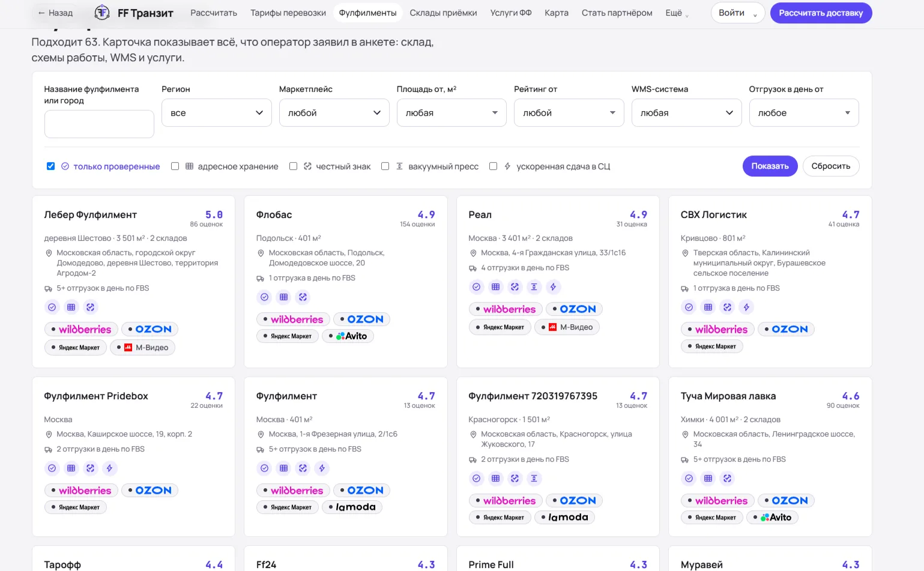The width and height of the screenshot is (924, 571).
Task: Click verified badge icon on Лебер Фулфилмент card
Action: 52,307
